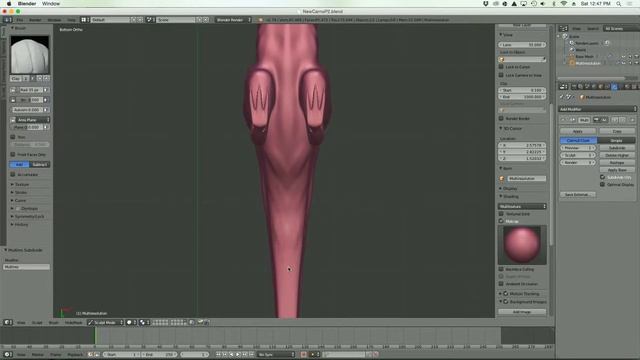Toggle Textured Solid checkbox
This screenshot has width=640, height=360.
[x=501, y=213]
